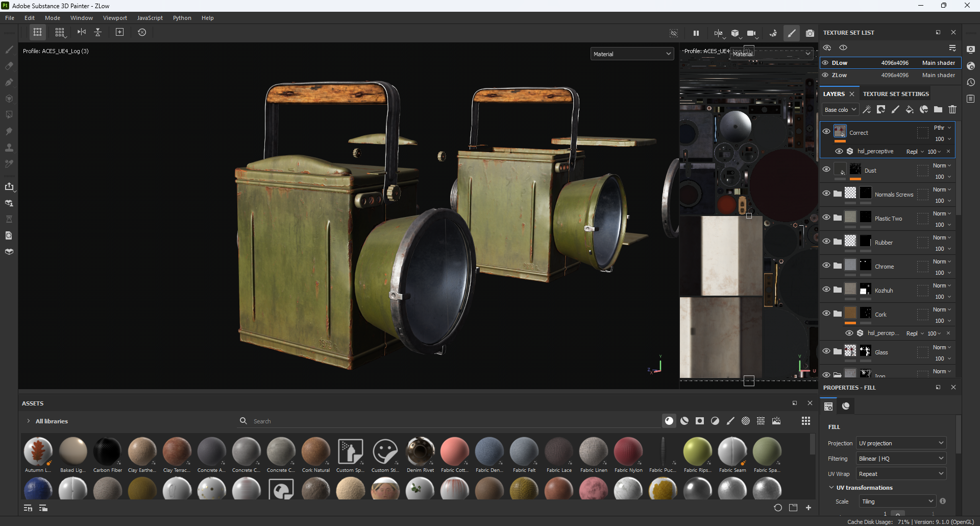Pause the viewport rendering

pyautogui.click(x=696, y=33)
